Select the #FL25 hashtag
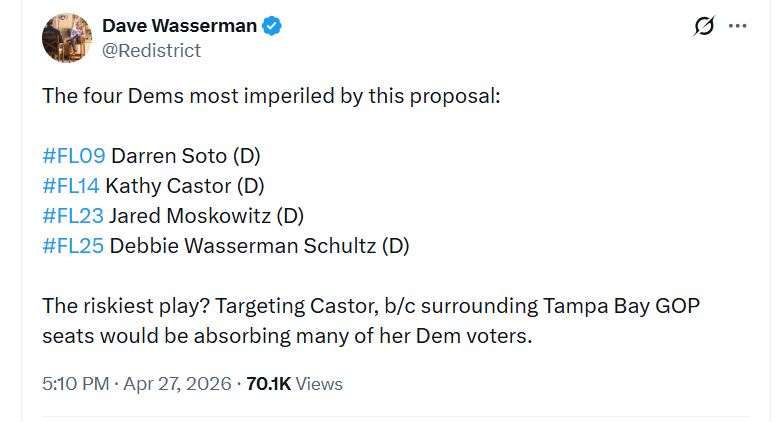 click(73, 246)
